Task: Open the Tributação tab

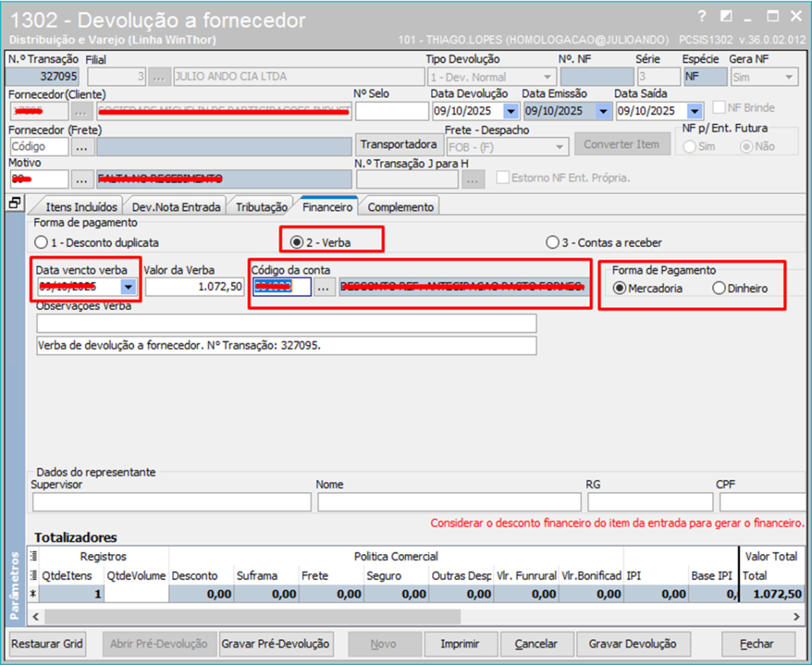Action: pos(262,207)
